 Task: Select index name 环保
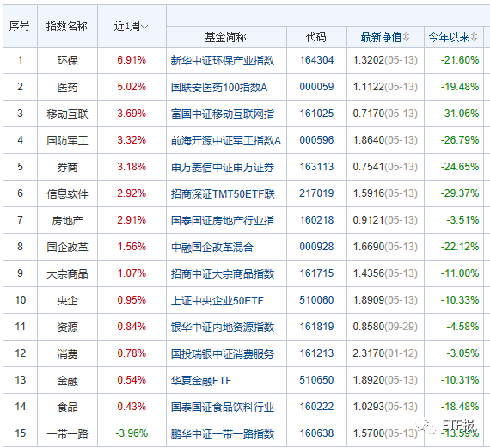point(67,60)
